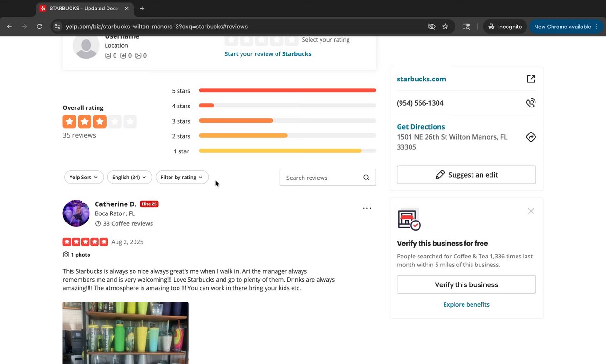Open English (34) language dropdown

pyautogui.click(x=130, y=177)
